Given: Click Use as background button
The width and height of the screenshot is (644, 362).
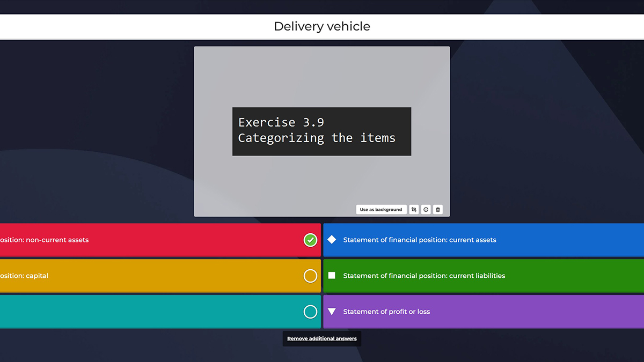Looking at the screenshot, I should (381, 210).
